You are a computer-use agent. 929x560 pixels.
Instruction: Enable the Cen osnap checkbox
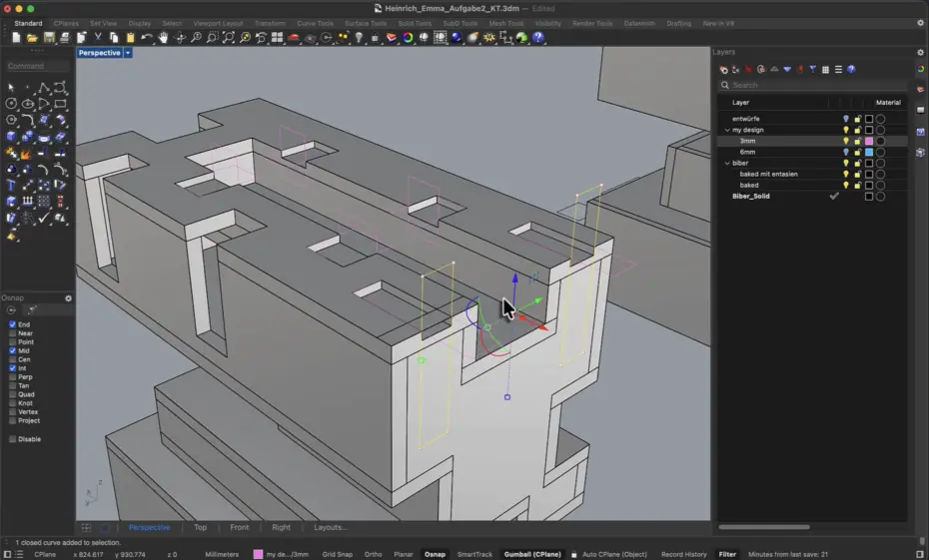(x=12, y=359)
